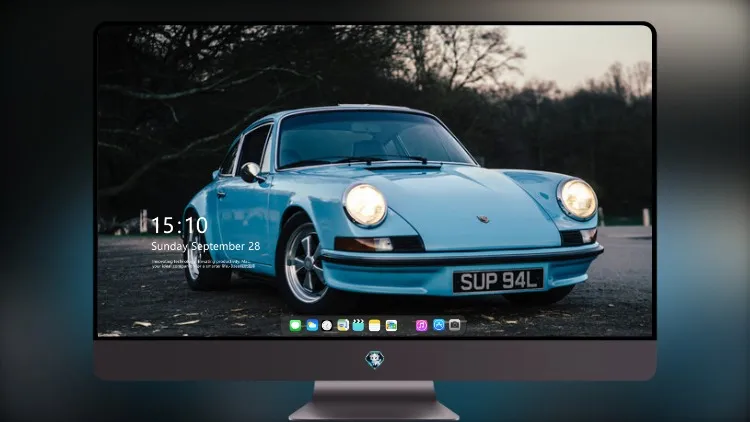
Task: Open the Clock app in dock
Action: coord(327,326)
